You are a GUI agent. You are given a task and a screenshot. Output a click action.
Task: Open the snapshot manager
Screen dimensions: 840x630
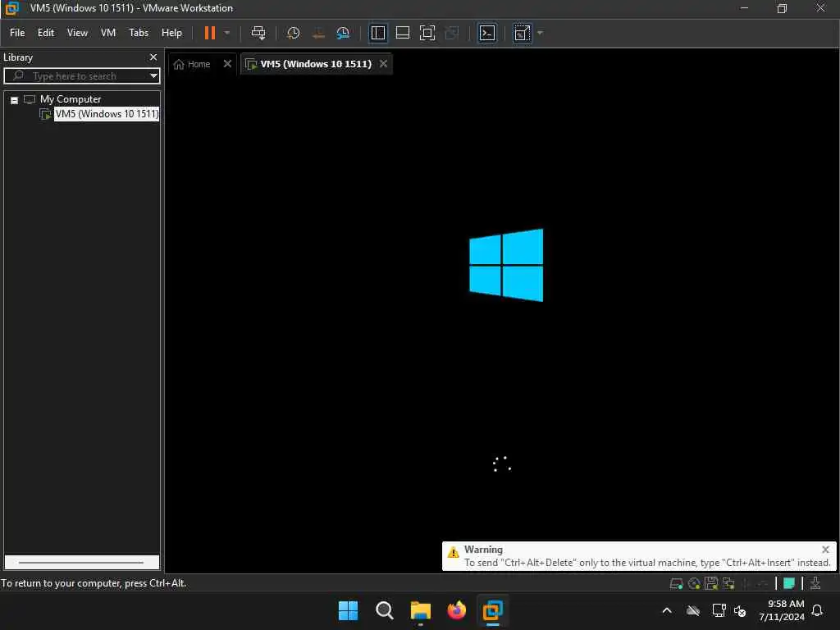coord(343,33)
